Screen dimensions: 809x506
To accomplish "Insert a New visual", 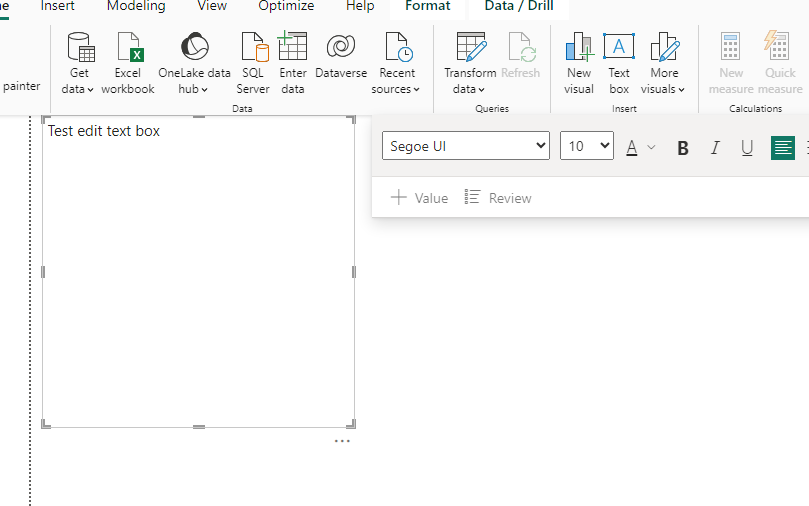I will pos(579,64).
